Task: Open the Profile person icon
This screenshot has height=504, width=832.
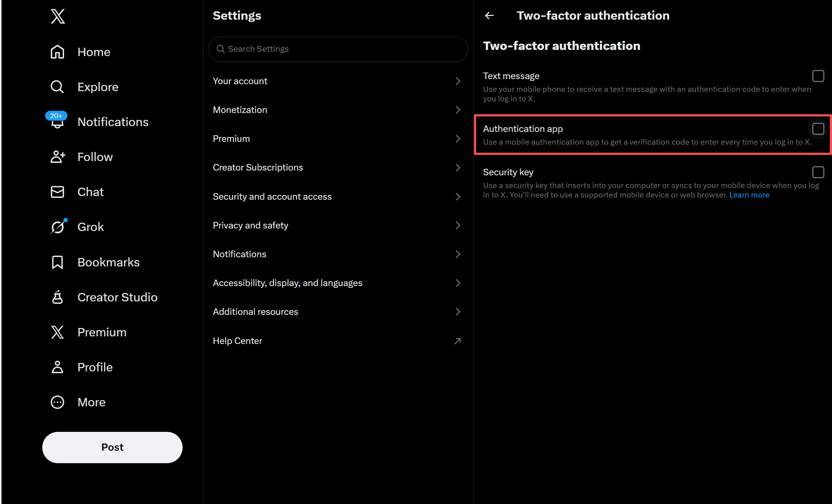Action: (x=57, y=367)
